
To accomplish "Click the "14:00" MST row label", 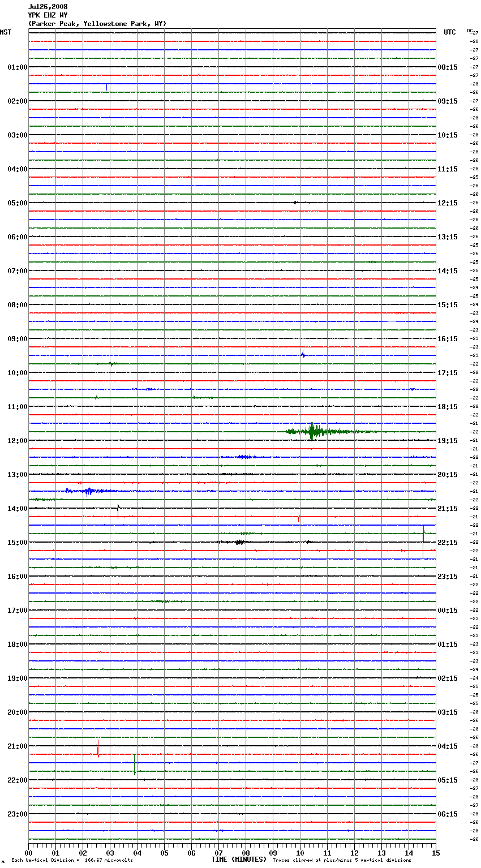I will [x=18, y=509].
